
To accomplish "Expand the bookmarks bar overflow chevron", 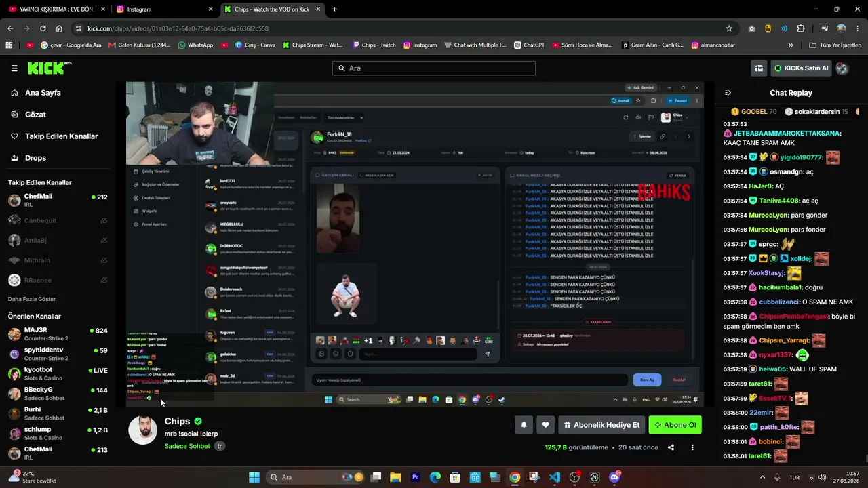I will (x=791, y=45).
